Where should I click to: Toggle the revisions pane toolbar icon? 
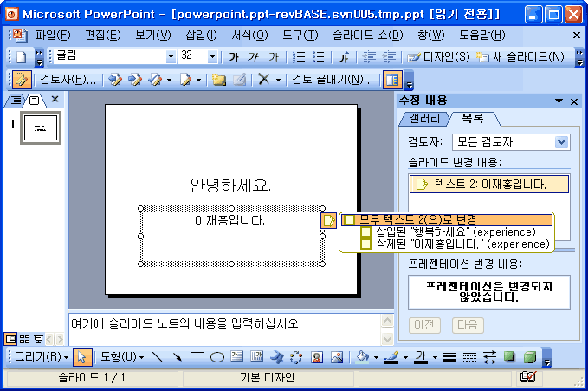(x=392, y=80)
